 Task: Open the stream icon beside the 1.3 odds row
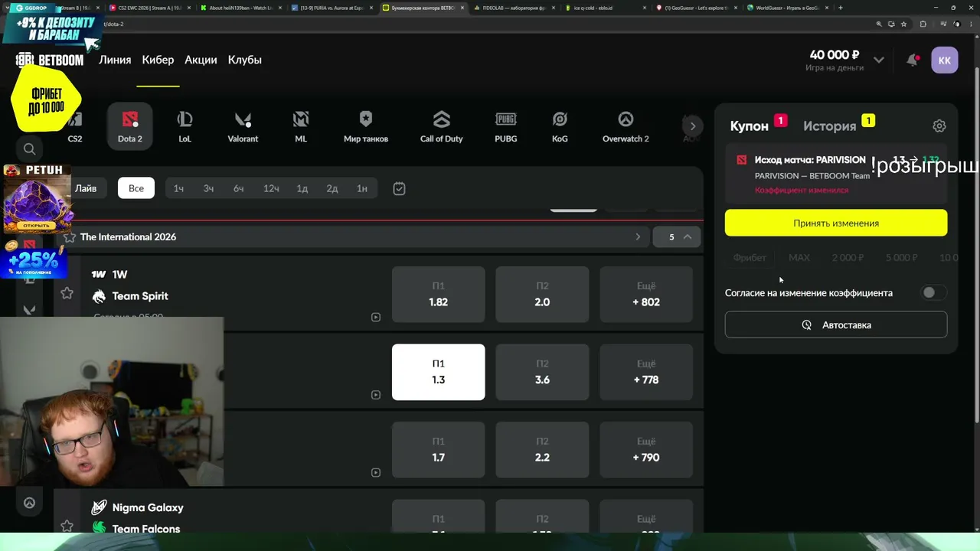pyautogui.click(x=375, y=395)
